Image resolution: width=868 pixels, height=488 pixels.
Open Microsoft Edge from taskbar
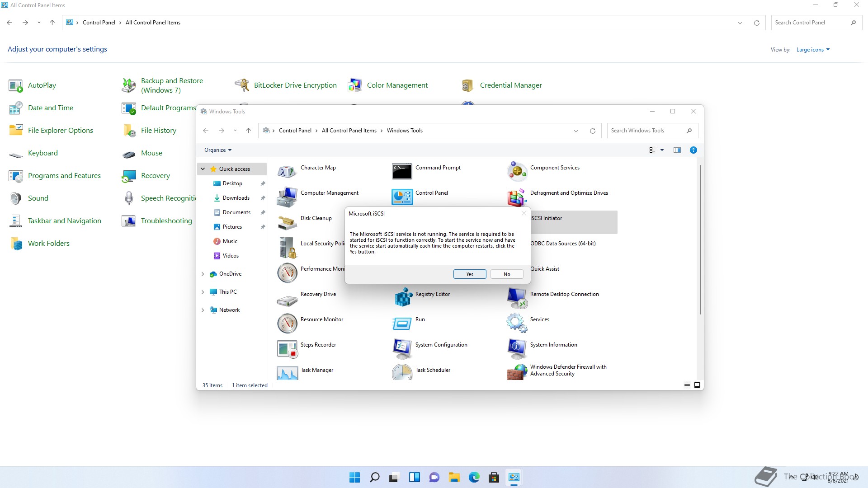coord(474,477)
